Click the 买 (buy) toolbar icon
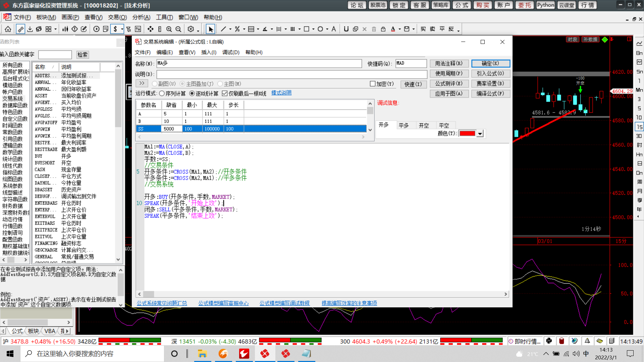Image resolution: width=644 pixels, height=362 pixels. 423,29
